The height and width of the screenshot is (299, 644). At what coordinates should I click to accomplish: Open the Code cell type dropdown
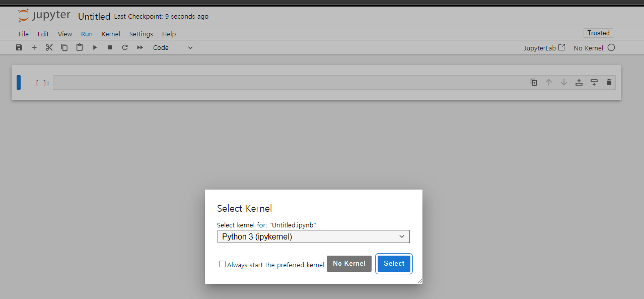click(x=173, y=47)
